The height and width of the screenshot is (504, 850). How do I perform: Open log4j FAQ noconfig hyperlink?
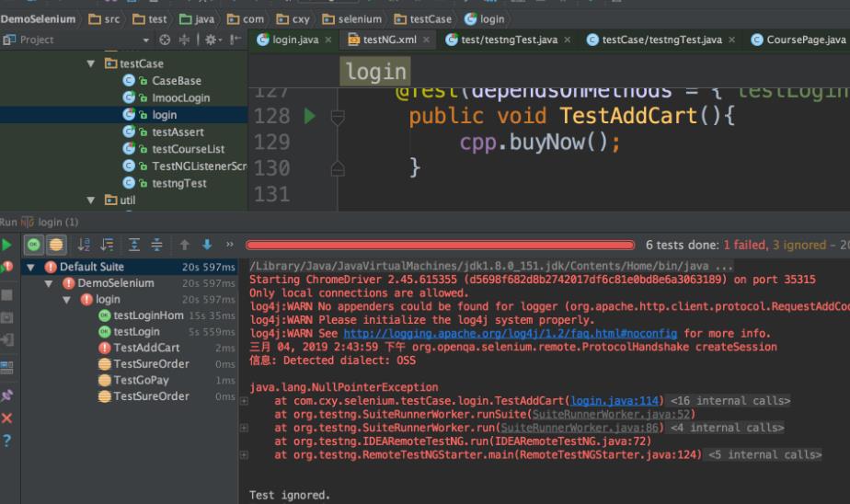click(x=511, y=333)
